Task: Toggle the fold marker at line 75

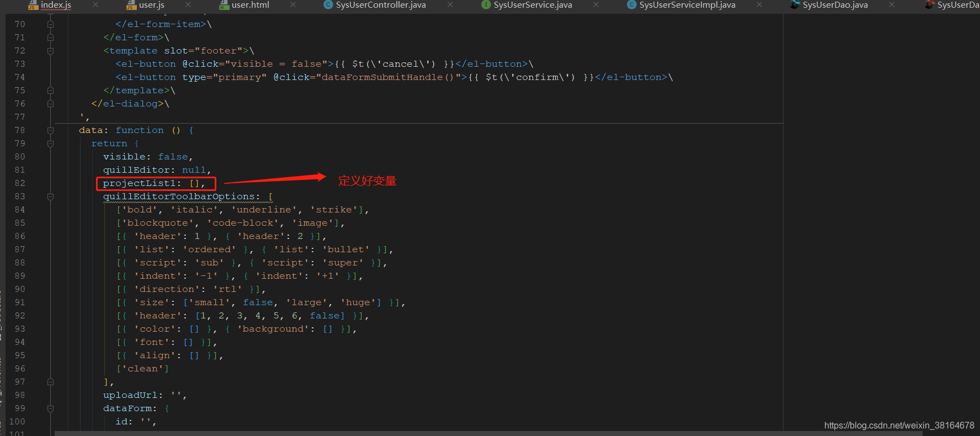Action: [x=50, y=91]
